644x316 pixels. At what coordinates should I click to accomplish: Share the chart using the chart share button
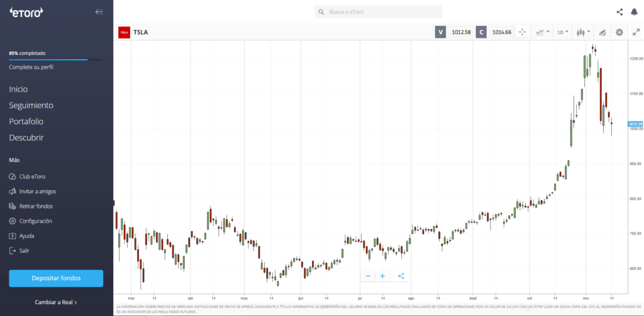401,276
